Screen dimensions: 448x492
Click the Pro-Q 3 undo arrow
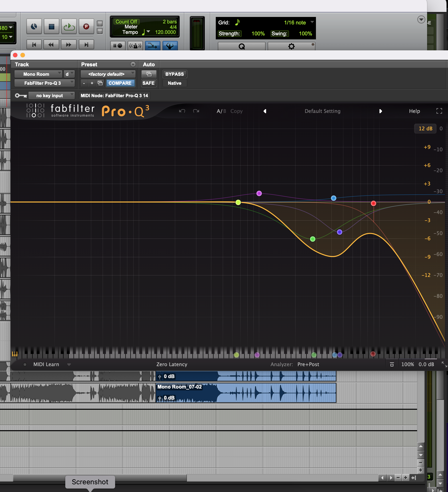182,111
